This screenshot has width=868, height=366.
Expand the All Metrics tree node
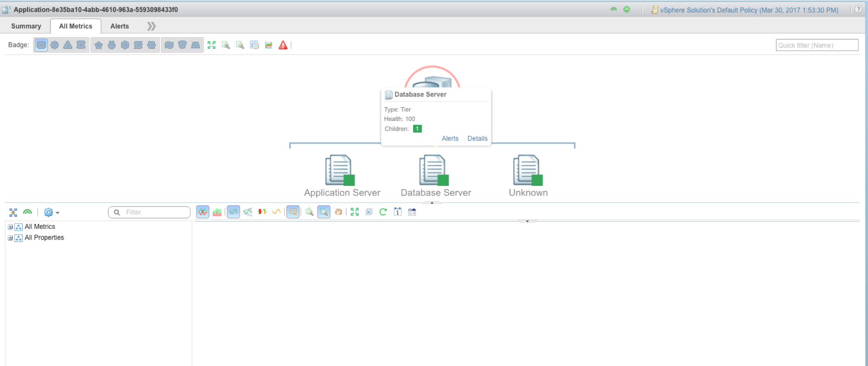pos(10,227)
